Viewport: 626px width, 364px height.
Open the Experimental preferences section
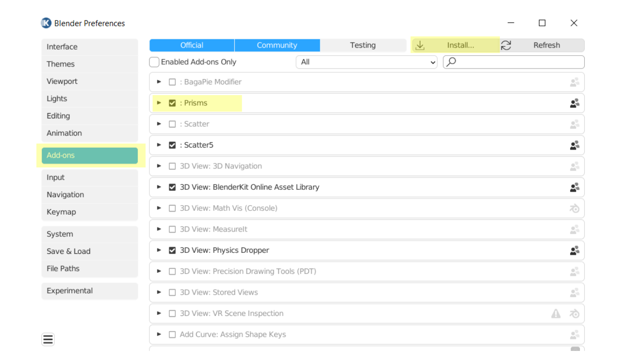pos(90,291)
